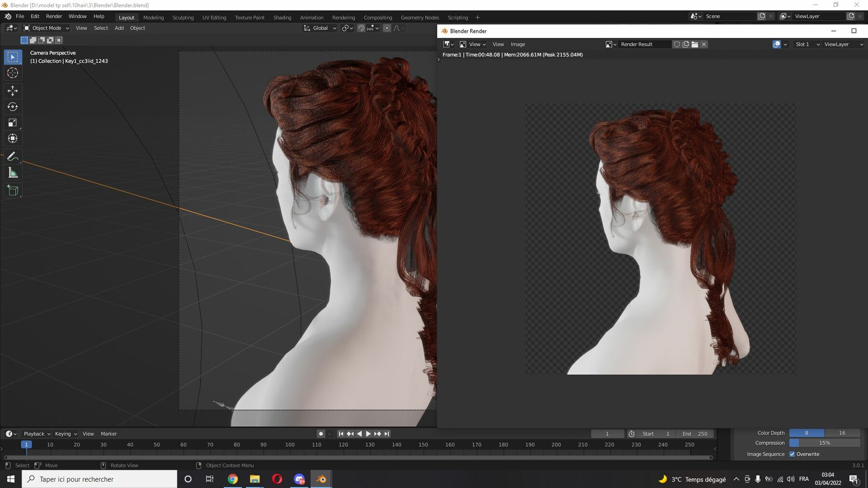Open File Explorer from the taskbar
This screenshot has width=868, height=488.
coord(255,479)
